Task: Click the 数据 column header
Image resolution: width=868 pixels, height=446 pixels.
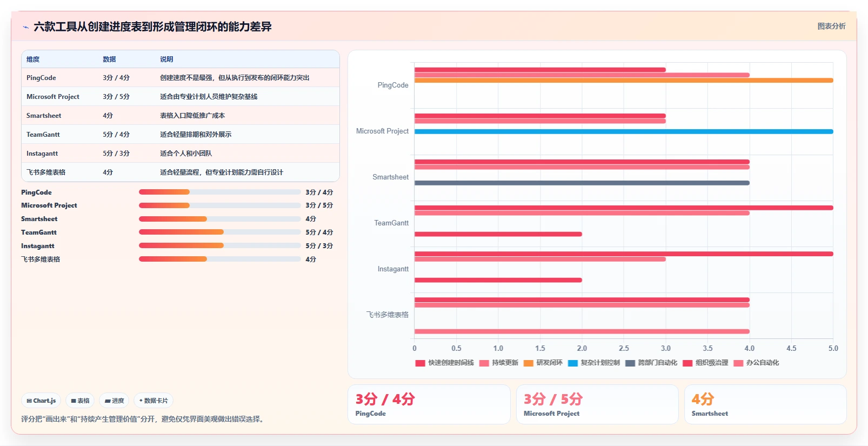Action: pyautogui.click(x=109, y=59)
